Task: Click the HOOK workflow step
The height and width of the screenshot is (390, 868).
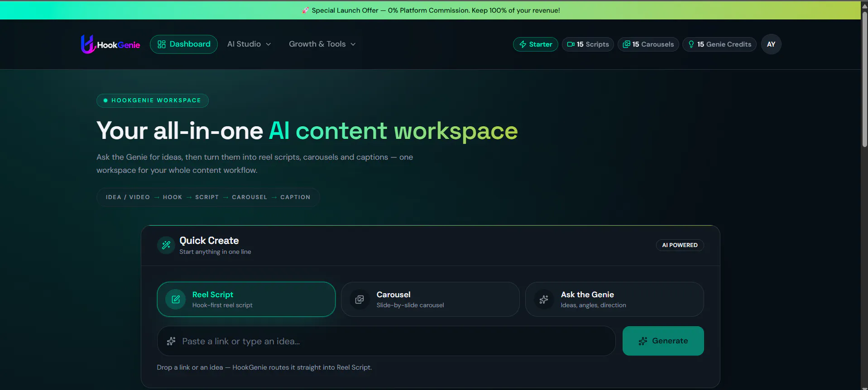Action: [x=173, y=197]
